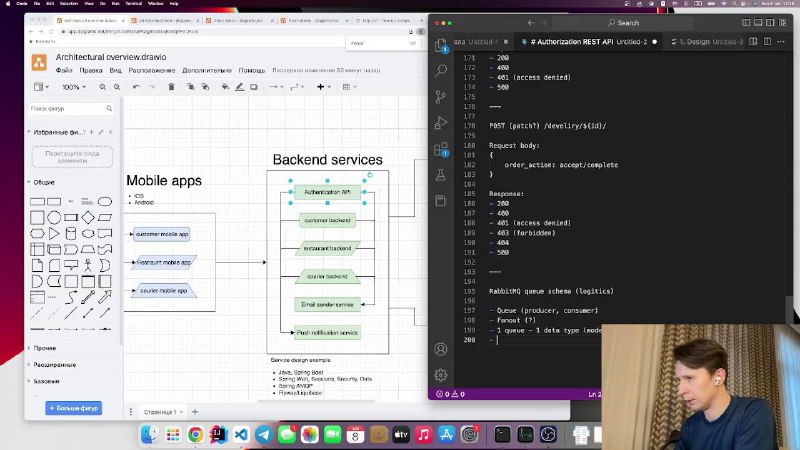Open line color pencil tool
This screenshot has width=800, height=450.
pyautogui.click(x=239, y=87)
